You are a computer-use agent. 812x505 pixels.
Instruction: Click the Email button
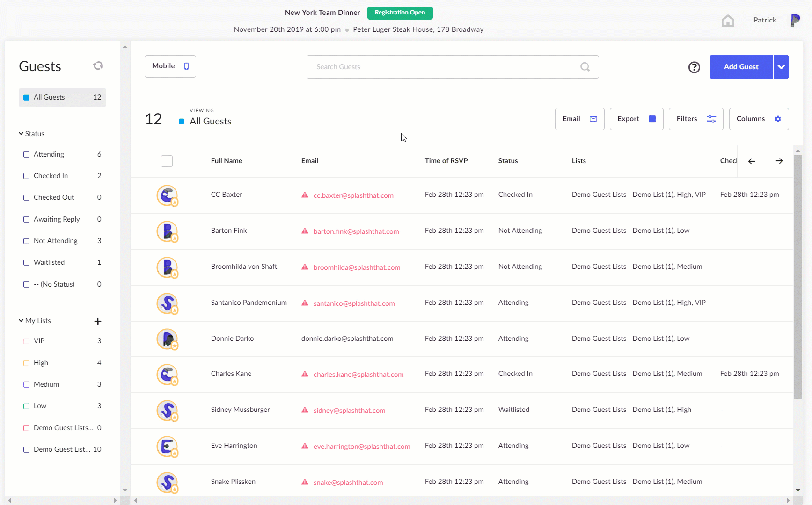579,119
